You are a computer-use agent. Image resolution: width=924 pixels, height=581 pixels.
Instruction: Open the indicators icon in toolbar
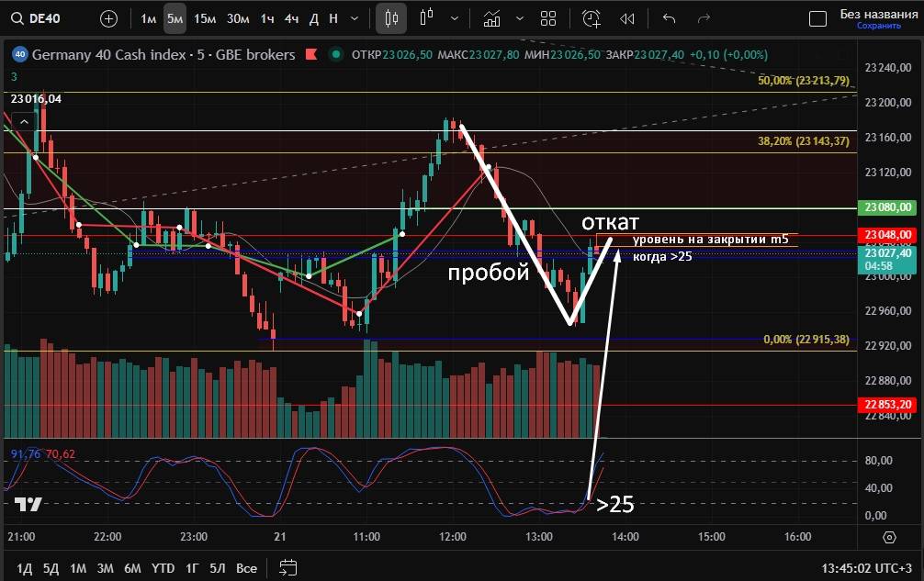pos(492,18)
